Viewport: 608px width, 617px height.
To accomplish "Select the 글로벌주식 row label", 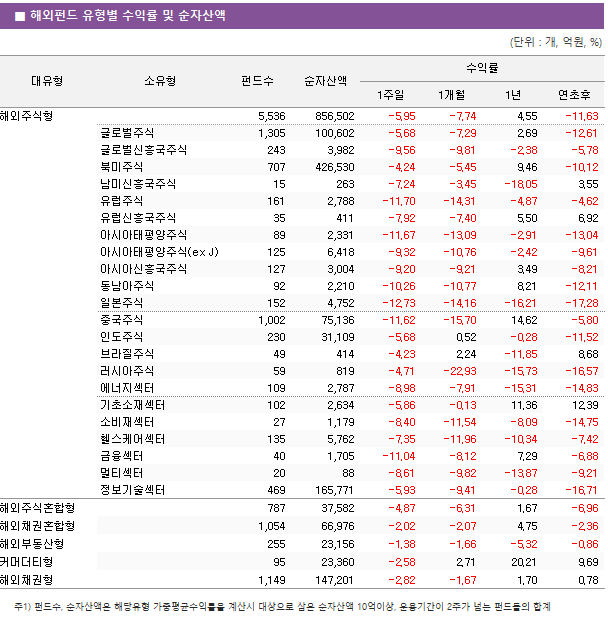I will (x=127, y=133).
